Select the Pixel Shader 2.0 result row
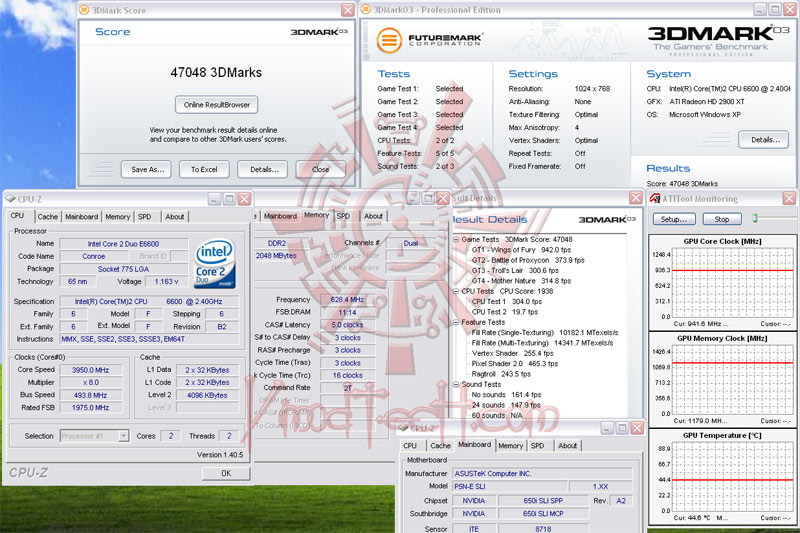The image size is (800, 533). (x=515, y=364)
